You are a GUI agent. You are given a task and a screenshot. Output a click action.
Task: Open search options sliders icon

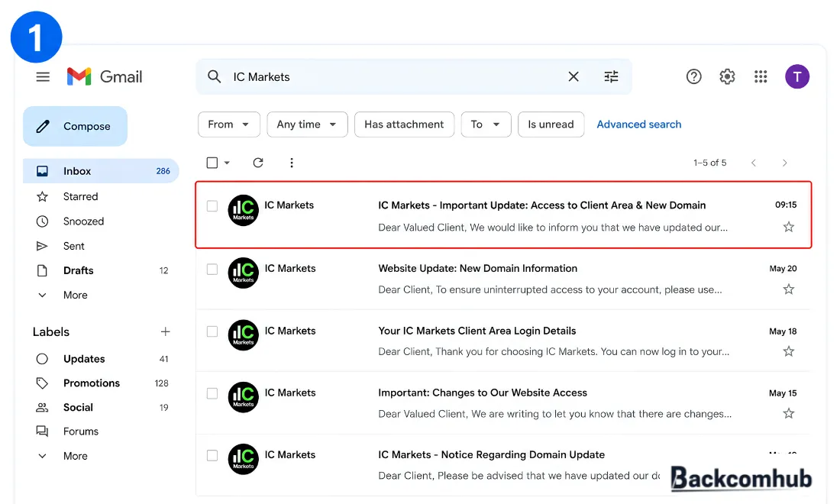611,76
